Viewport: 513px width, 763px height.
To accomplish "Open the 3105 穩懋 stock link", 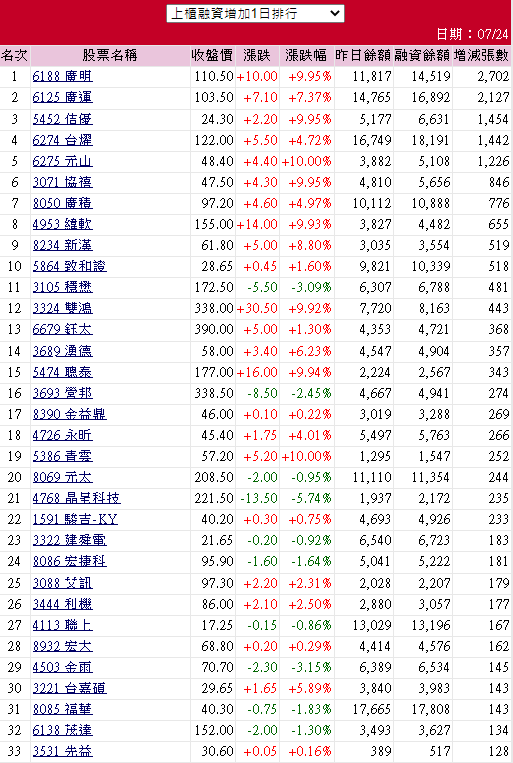I will tap(62, 287).
